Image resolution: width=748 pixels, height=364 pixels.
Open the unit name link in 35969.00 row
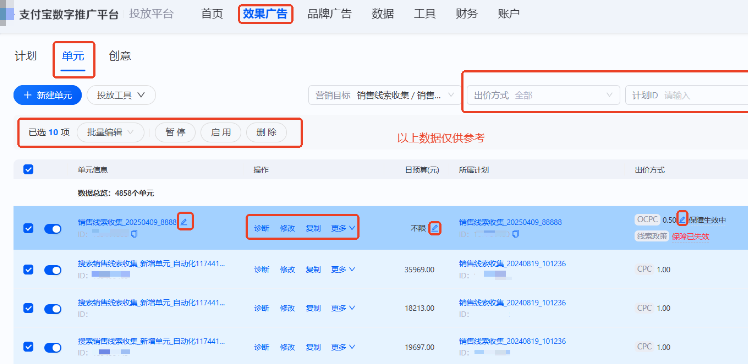(x=152, y=263)
